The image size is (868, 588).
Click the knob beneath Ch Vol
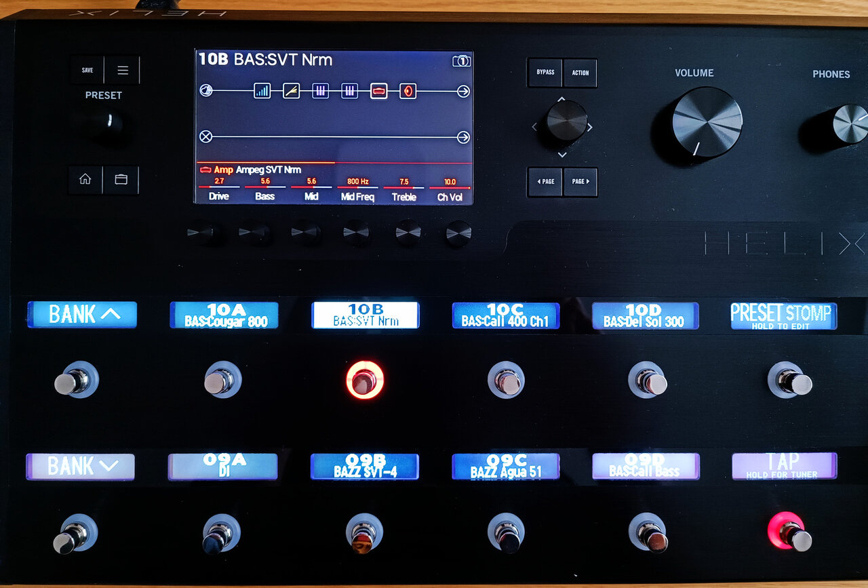pyautogui.click(x=458, y=233)
